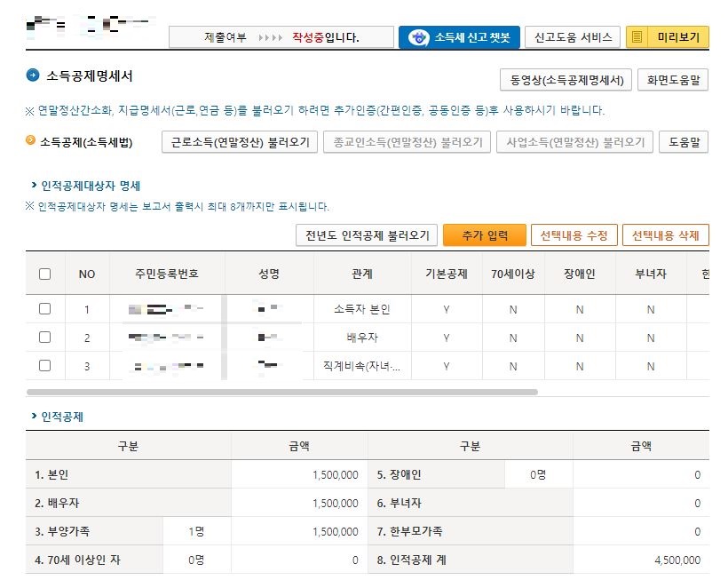Open 신고도움 서비스
Viewport: 728px width, 588px height.
[574, 36]
